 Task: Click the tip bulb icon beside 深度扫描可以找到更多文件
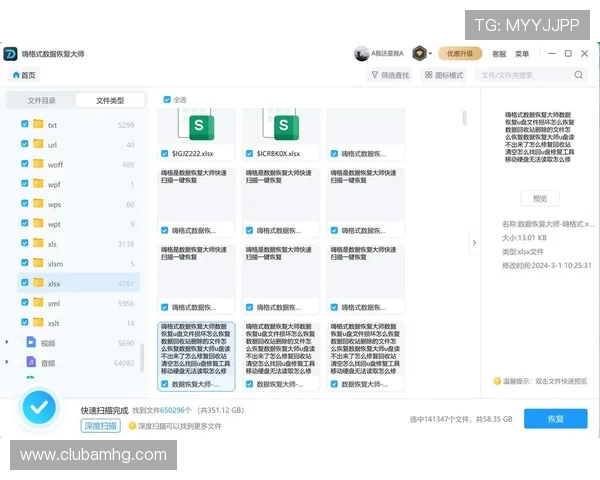(132, 426)
